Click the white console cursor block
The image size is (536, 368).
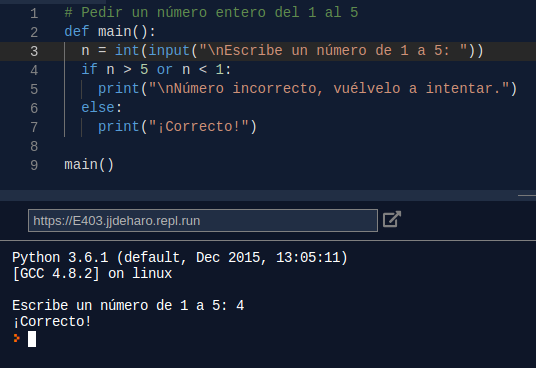pos(32,339)
